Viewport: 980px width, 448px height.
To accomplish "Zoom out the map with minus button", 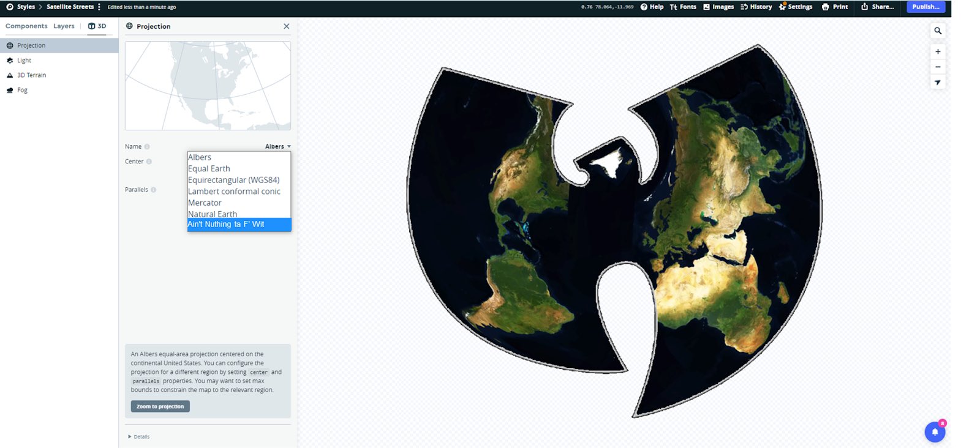I will tap(938, 67).
